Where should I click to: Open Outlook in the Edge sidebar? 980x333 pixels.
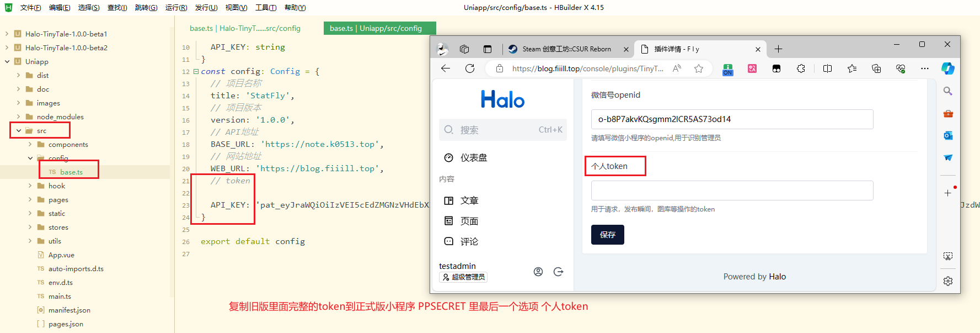[948, 136]
